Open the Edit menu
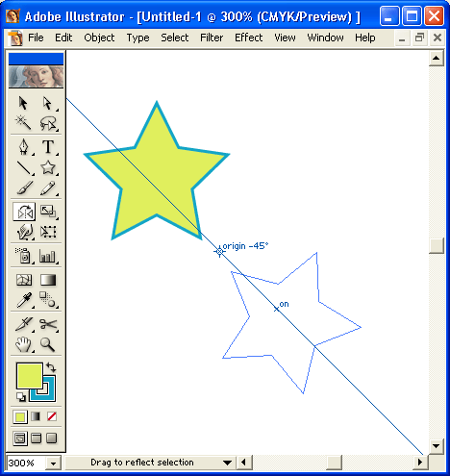Screen dimensions: 450x476 click(63, 38)
